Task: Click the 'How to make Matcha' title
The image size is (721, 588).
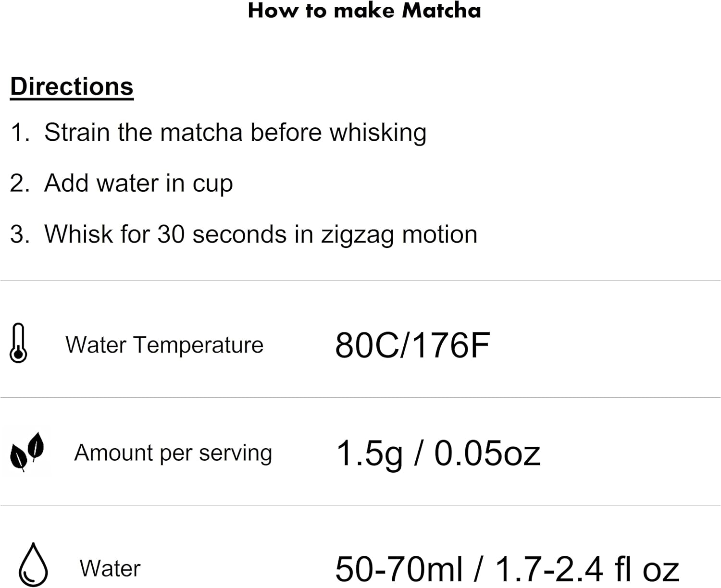Action: [x=364, y=11]
